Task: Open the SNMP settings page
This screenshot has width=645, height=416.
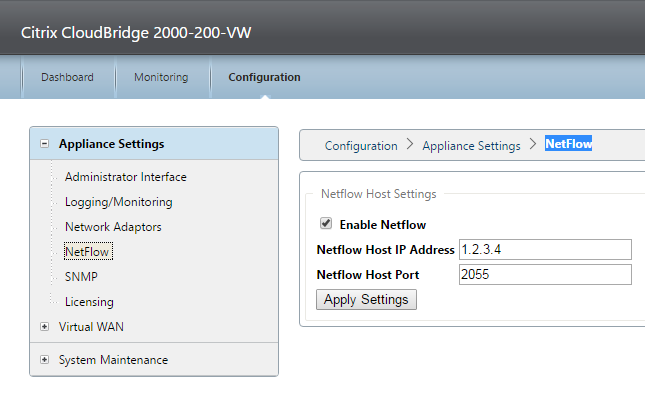Action: click(x=81, y=277)
